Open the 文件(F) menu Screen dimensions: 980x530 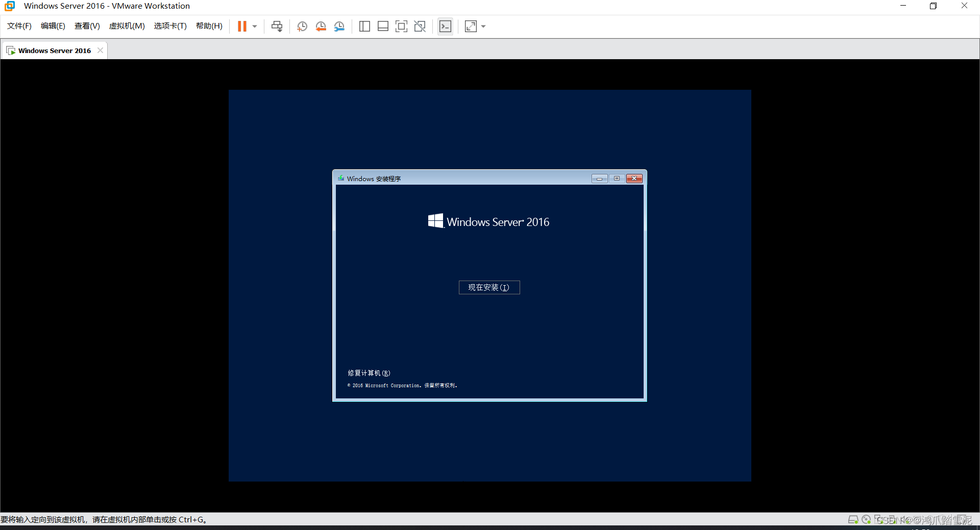(x=19, y=26)
